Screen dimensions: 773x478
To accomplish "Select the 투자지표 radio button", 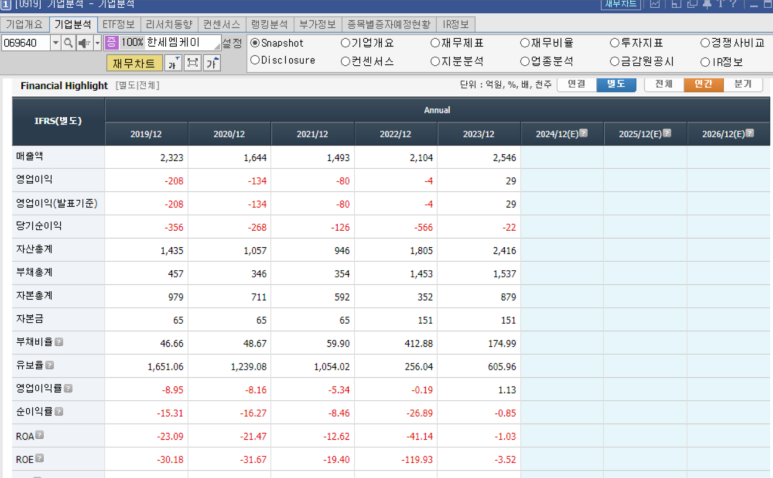I will [614, 43].
